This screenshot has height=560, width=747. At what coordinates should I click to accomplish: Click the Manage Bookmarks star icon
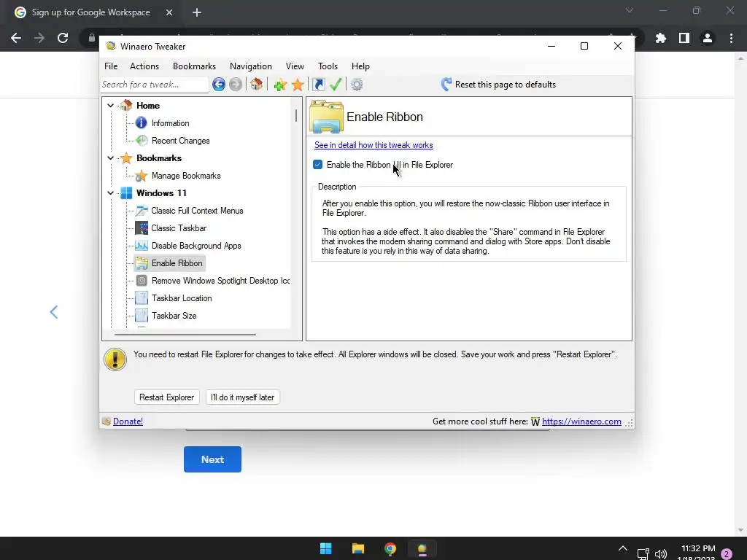[x=142, y=176]
